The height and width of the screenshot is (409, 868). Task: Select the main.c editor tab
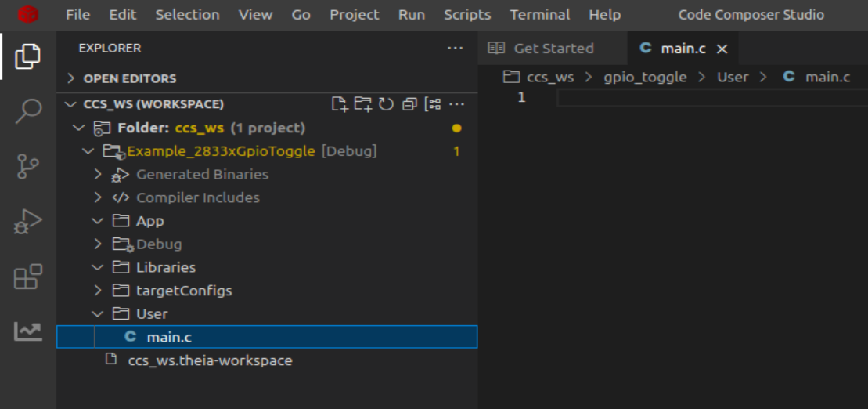pyautogui.click(x=683, y=49)
